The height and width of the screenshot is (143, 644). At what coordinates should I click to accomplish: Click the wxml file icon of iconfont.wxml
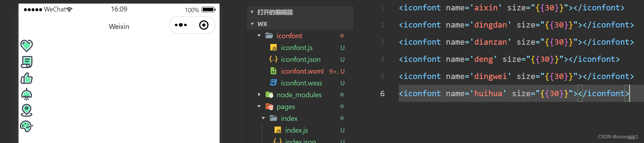pyautogui.click(x=273, y=71)
